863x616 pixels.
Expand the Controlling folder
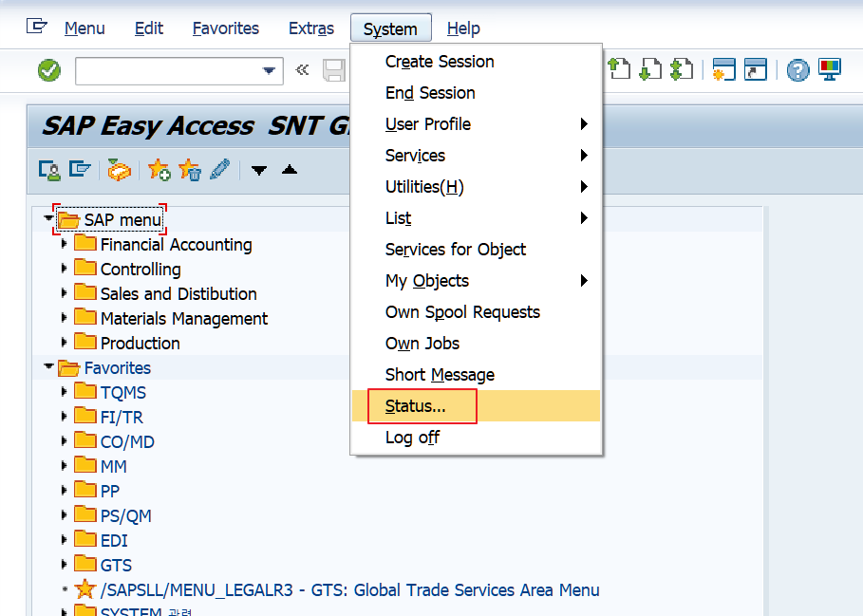click(64, 269)
